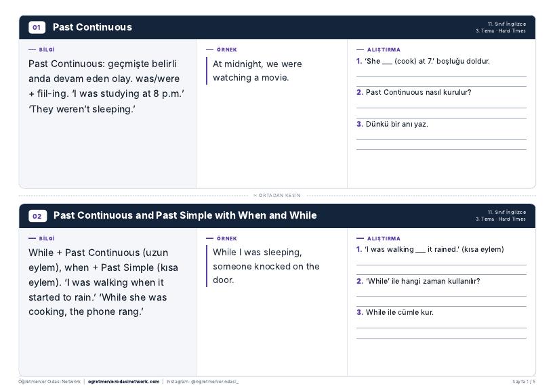
Task: Click example text 'At midnight, we were watching'
Action: [258, 70]
